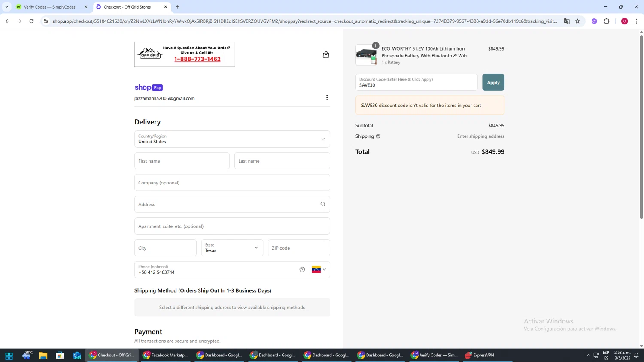Click the page vertical scrollbar
Image resolution: width=644 pixels, height=362 pixels.
click(641, 127)
